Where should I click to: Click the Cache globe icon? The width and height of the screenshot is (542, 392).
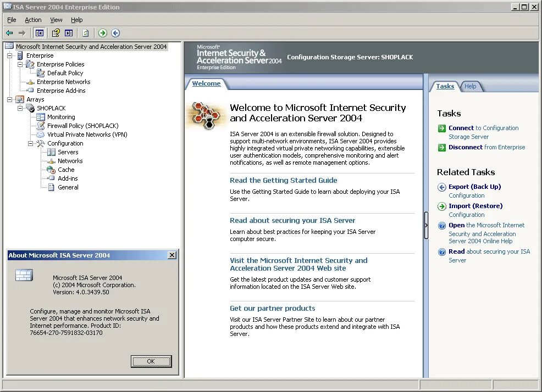pos(51,170)
